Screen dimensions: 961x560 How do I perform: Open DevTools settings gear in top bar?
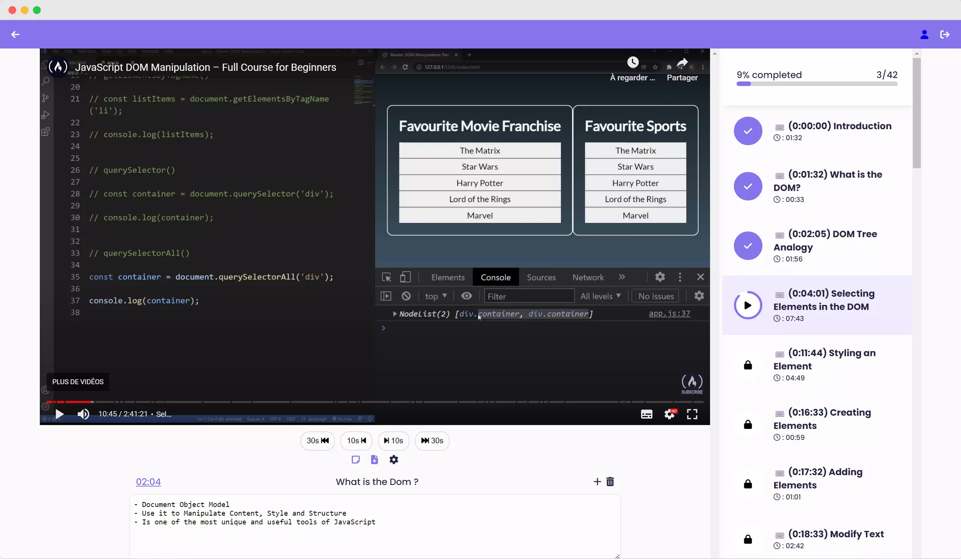click(x=660, y=277)
